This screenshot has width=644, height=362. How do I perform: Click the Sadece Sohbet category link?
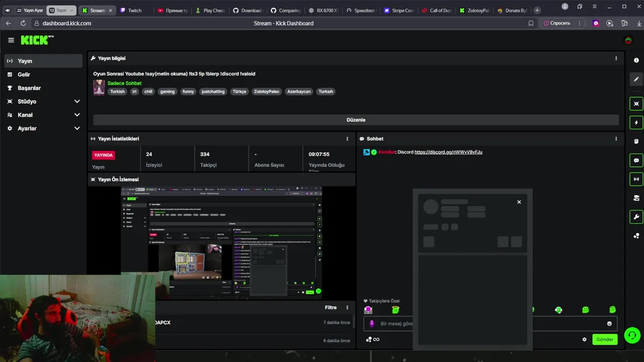click(124, 83)
